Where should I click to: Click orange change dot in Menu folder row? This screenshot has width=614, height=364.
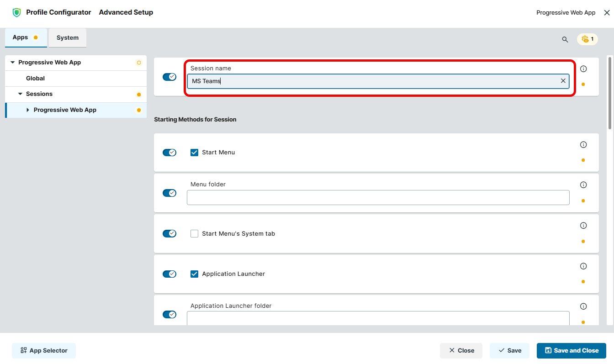click(x=583, y=201)
